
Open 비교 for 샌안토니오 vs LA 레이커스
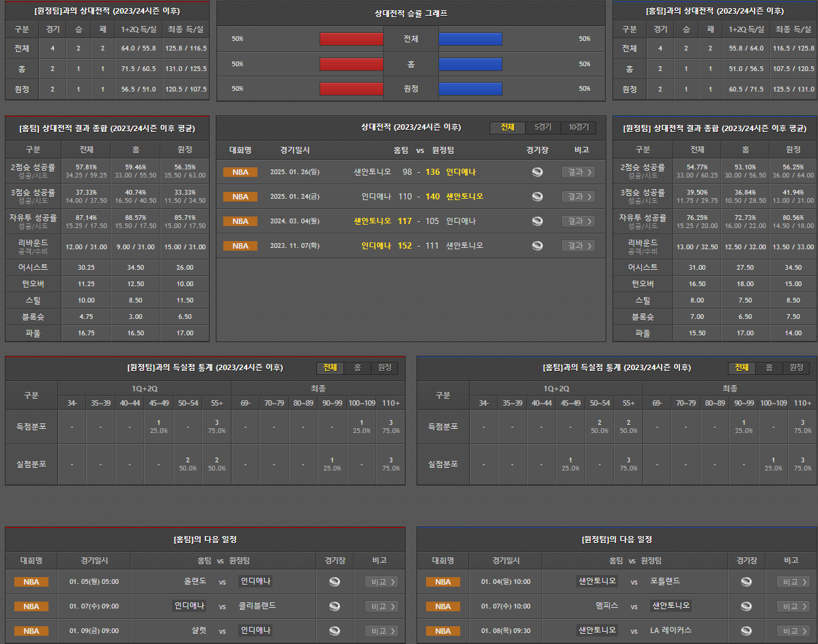(x=793, y=631)
